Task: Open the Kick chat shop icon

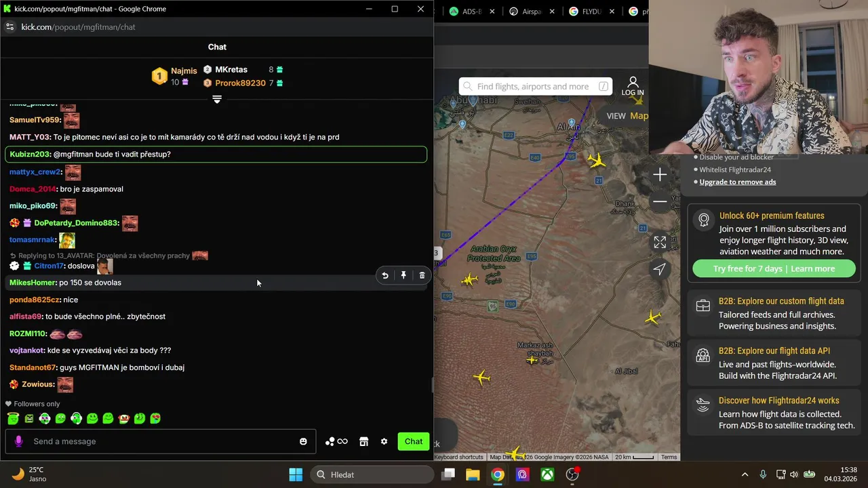Action: point(364,441)
